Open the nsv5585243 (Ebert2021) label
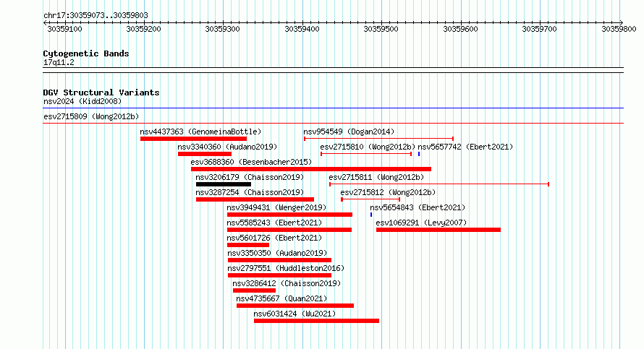This screenshot has height=349, width=644. point(274,223)
